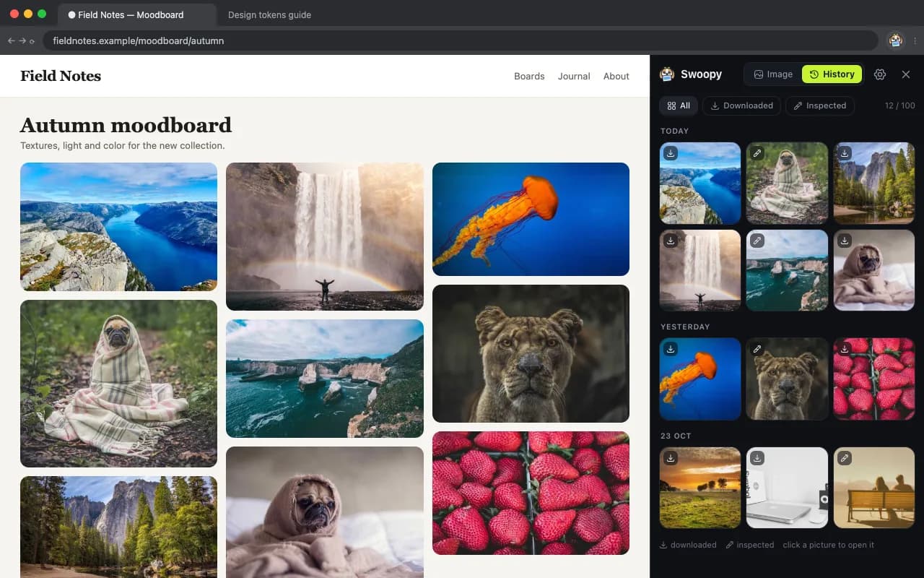
Task: Open the Yosemite valley history thumbnail
Action: click(x=874, y=184)
